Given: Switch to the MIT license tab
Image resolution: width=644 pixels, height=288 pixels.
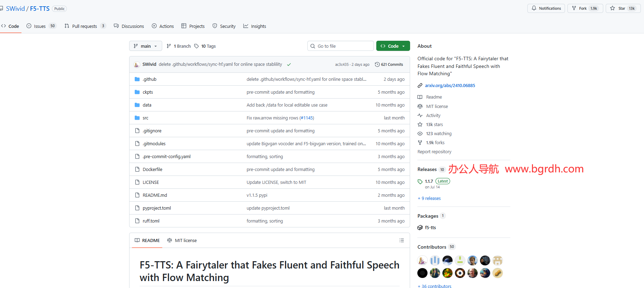Looking at the screenshot, I should pos(182,240).
